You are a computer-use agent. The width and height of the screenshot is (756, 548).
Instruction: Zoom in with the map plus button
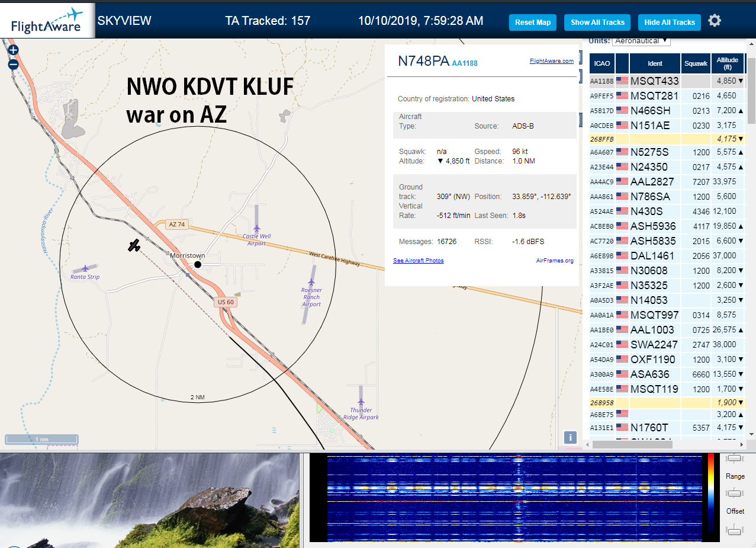(x=13, y=50)
